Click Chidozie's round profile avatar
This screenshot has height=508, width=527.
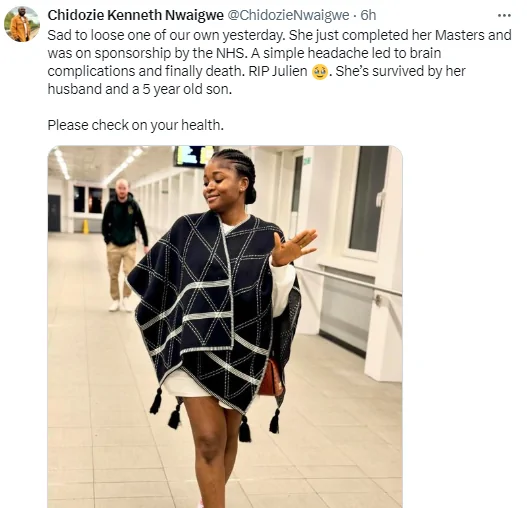(22, 24)
